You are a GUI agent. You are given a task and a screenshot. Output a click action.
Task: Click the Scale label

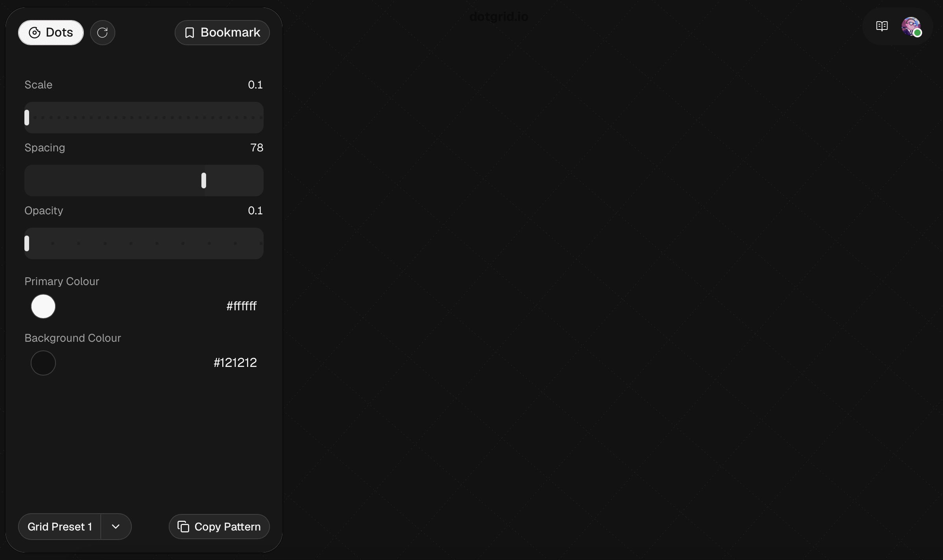point(39,85)
